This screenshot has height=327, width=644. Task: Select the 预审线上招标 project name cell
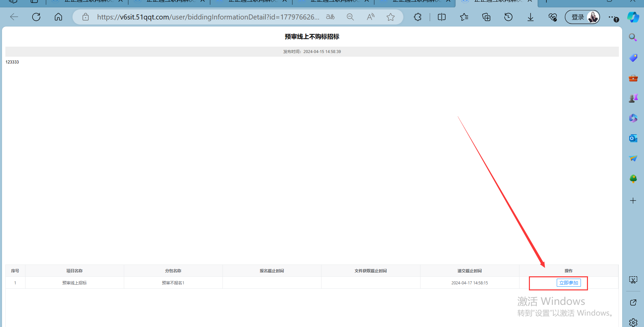tap(75, 283)
